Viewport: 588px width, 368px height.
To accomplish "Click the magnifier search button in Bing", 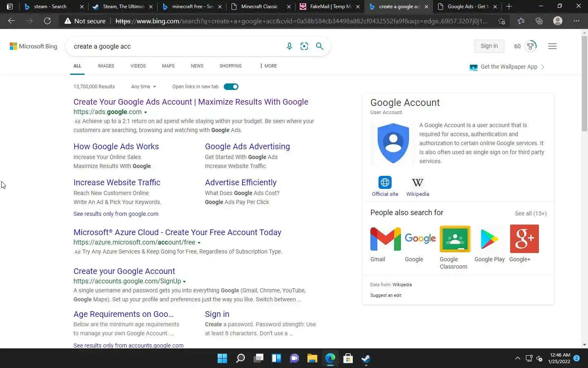I will pos(320,46).
